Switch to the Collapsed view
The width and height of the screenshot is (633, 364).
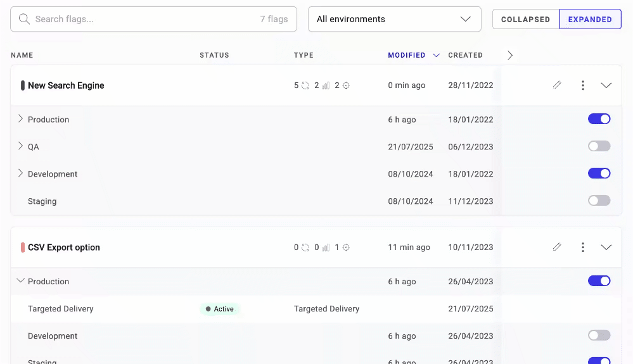tap(525, 20)
